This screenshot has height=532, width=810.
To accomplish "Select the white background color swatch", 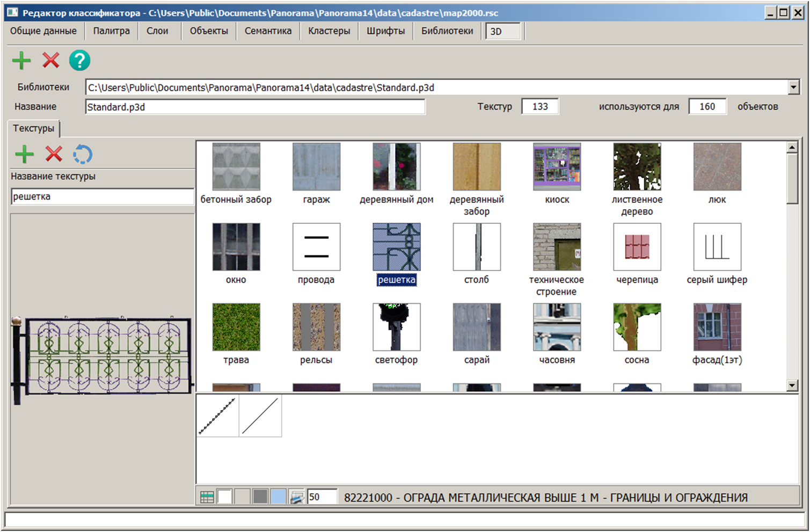I will click(x=224, y=497).
